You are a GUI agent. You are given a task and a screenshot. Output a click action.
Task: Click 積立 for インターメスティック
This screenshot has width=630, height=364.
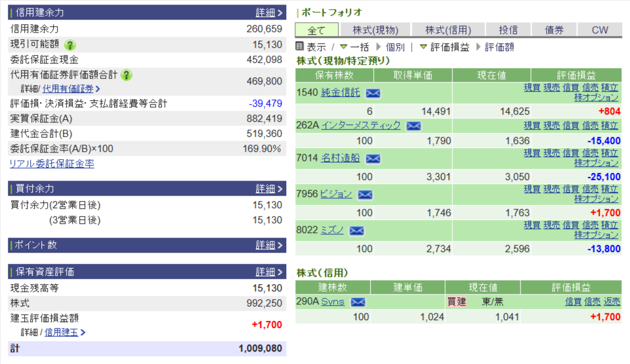pyautogui.click(x=610, y=125)
